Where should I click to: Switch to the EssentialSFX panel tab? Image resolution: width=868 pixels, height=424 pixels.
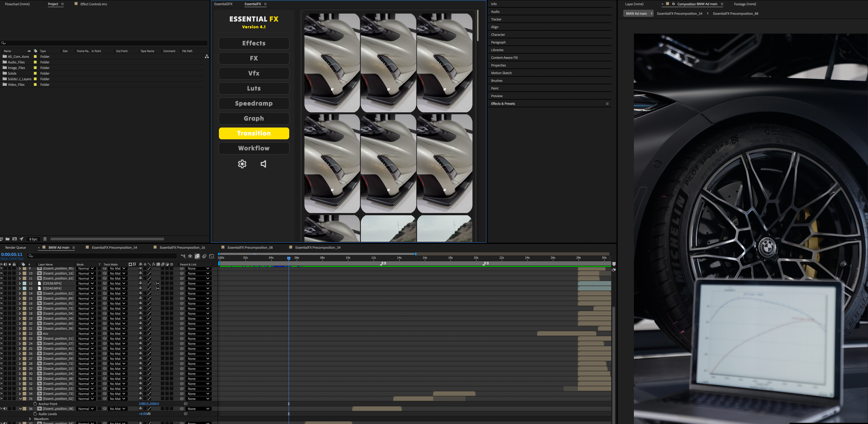click(x=223, y=4)
